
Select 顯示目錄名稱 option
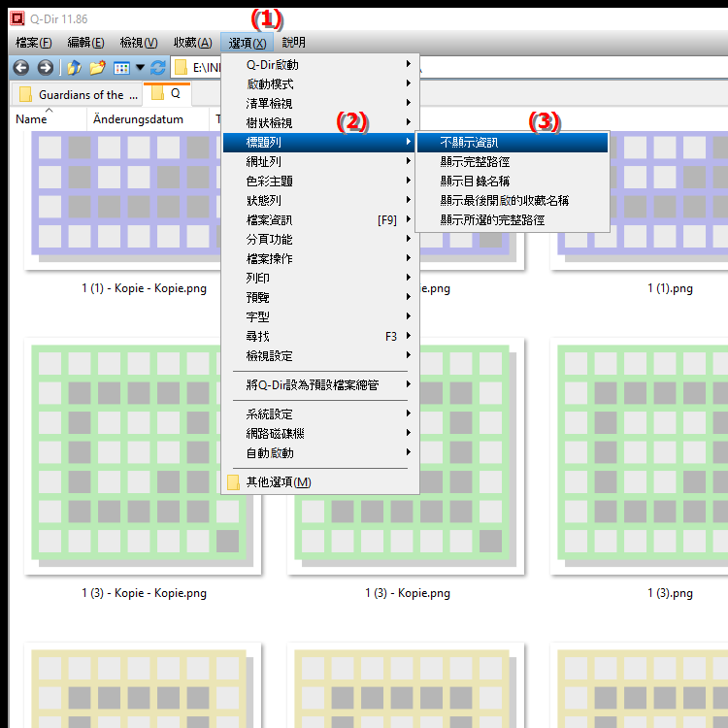pos(513,182)
